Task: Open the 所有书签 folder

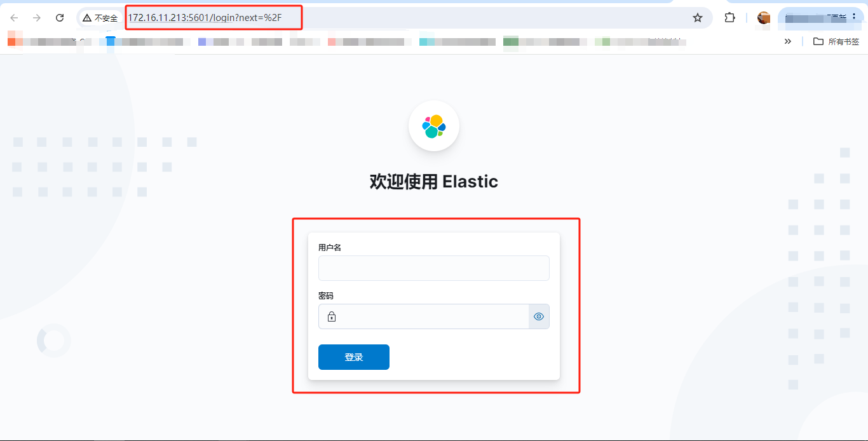Action: pyautogui.click(x=836, y=41)
